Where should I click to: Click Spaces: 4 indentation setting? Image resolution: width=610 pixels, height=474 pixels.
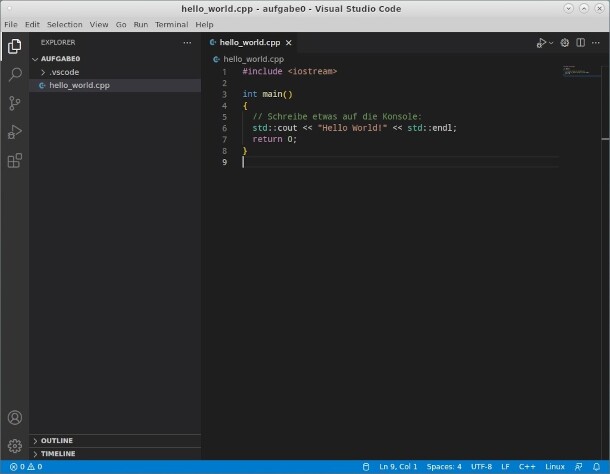click(444, 467)
